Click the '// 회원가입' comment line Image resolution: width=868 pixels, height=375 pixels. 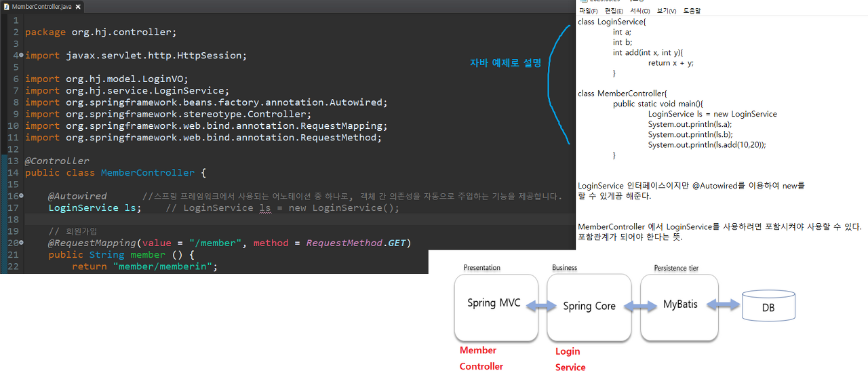point(73,231)
